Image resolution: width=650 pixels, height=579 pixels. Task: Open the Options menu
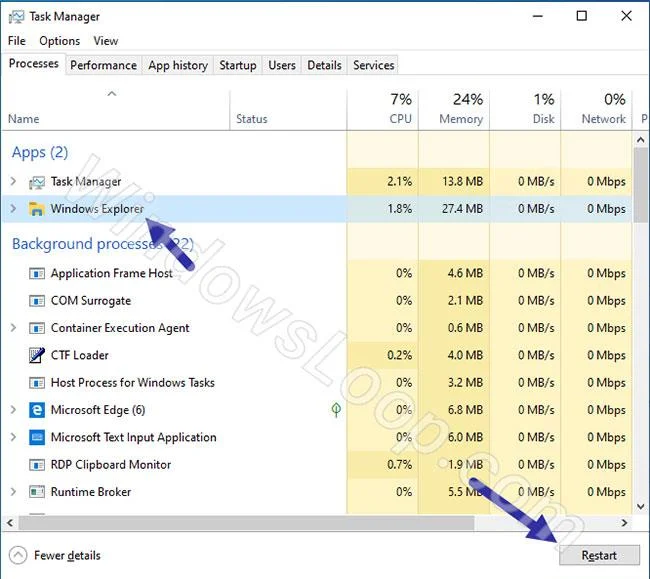[59, 41]
